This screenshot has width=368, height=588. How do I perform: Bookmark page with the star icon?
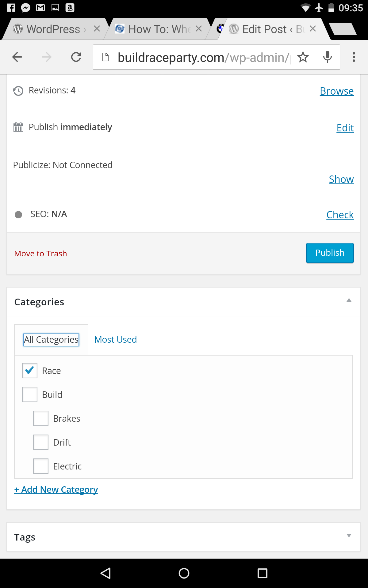click(303, 57)
